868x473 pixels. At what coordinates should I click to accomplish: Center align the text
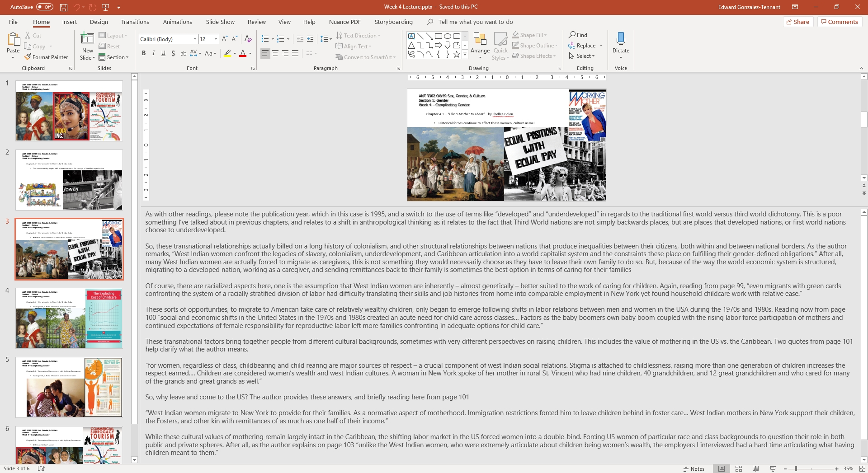[x=275, y=53]
